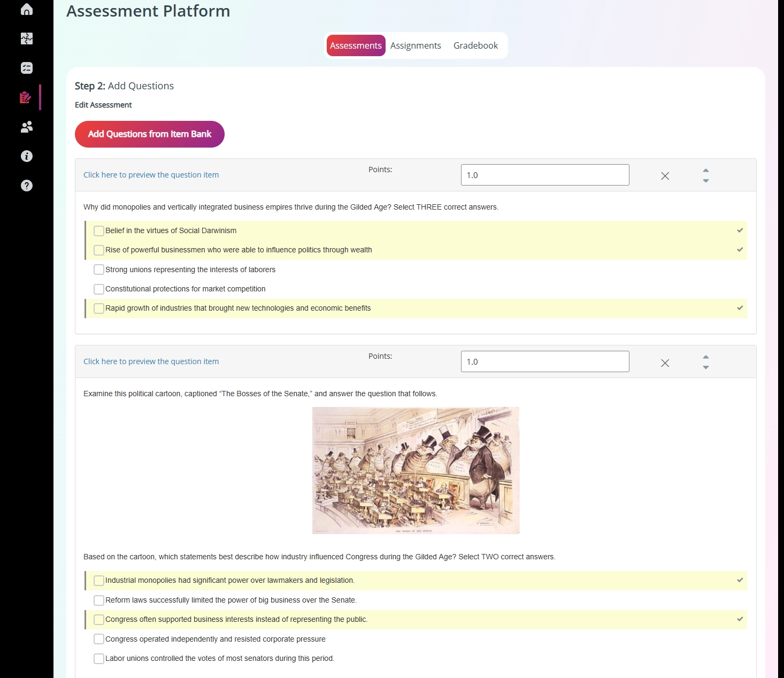Move the first question down
The width and height of the screenshot is (784, 678).
(706, 181)
